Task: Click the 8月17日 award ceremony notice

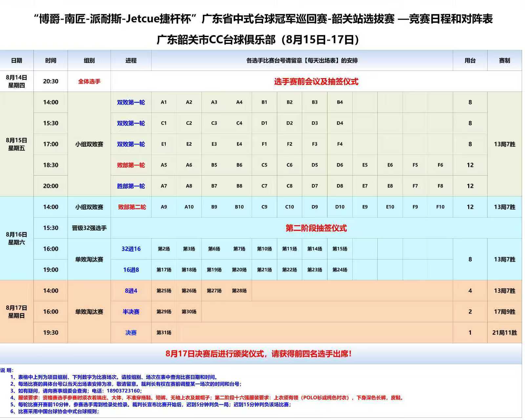Action: click(259, 354)
